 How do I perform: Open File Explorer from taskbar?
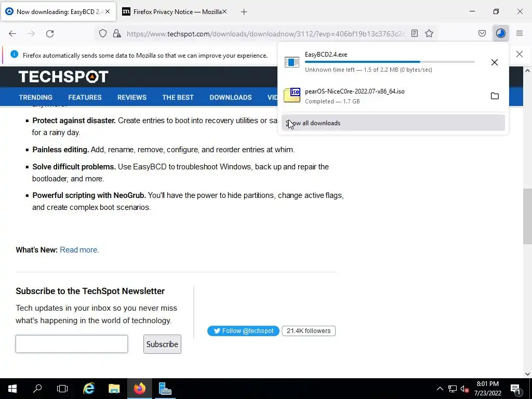coord(114,389)
